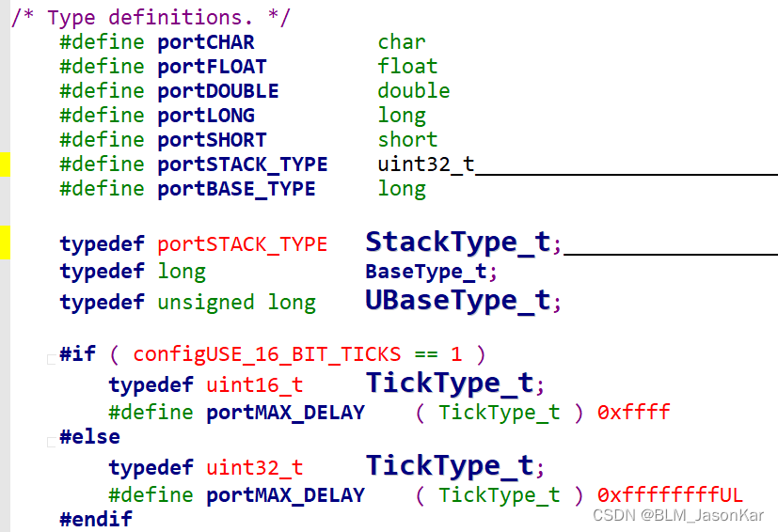
Task: Click 'short' value on the portSHORT line
Action: tap(408, 139)
